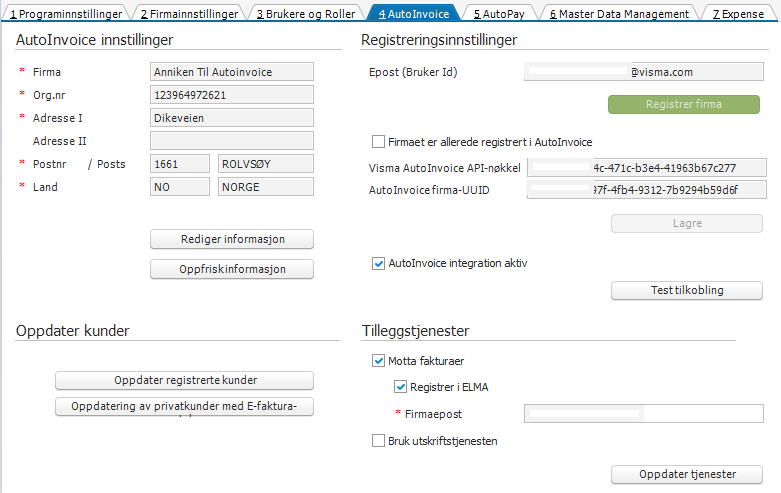This screenshot has width=781, height=493.
Task: Disable AutoInvoice integration aktiv checkbox
Action: pos(378,264)
